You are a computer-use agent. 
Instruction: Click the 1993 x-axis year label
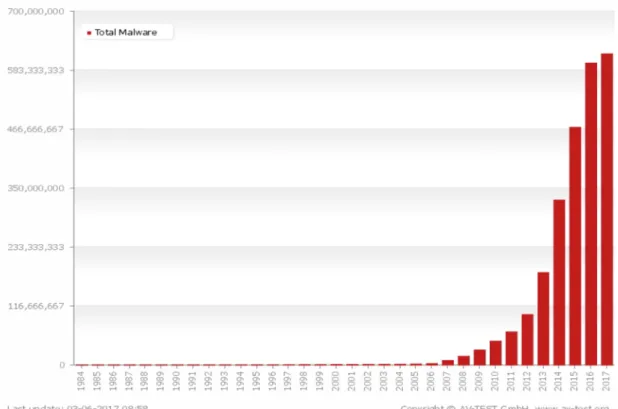(225, 381)
